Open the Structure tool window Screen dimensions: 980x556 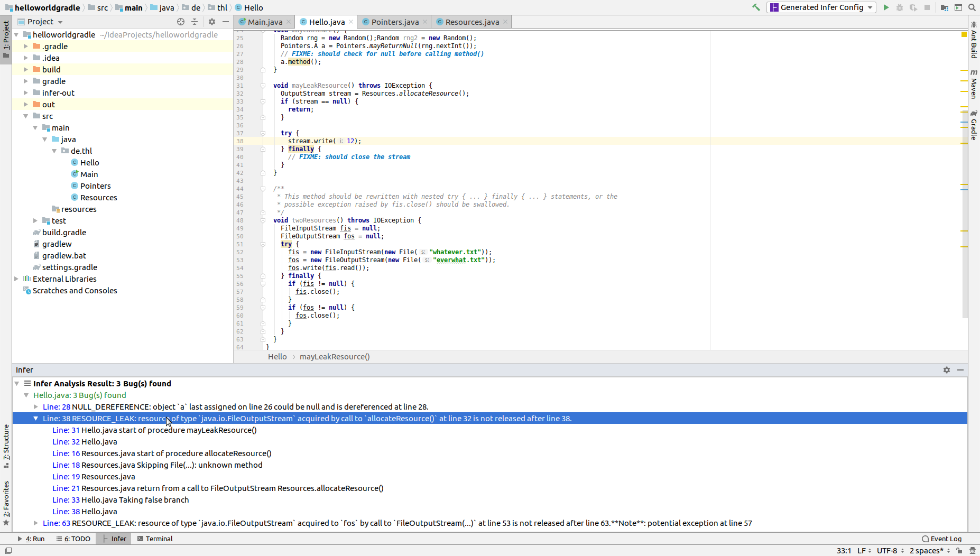(6, 446)
